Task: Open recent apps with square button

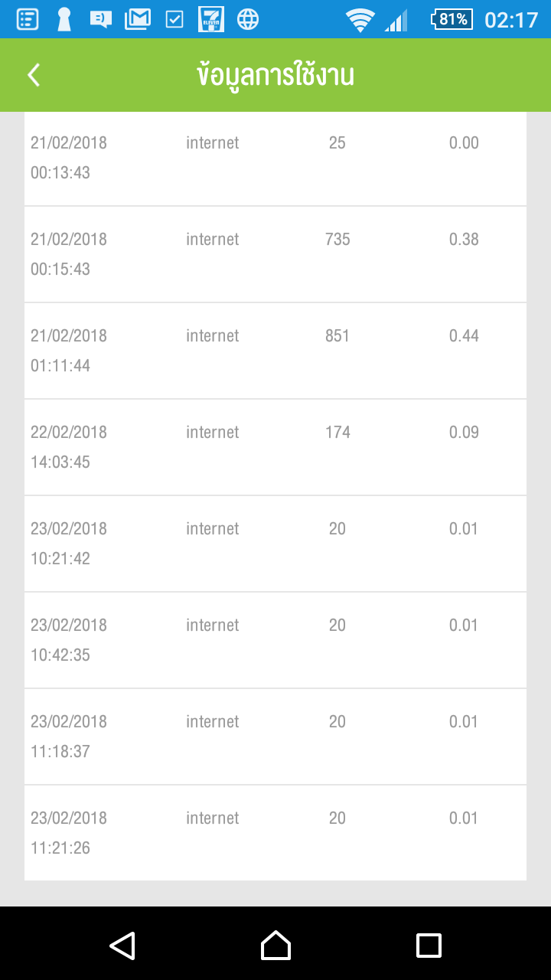Action: (x=429, y=945)
